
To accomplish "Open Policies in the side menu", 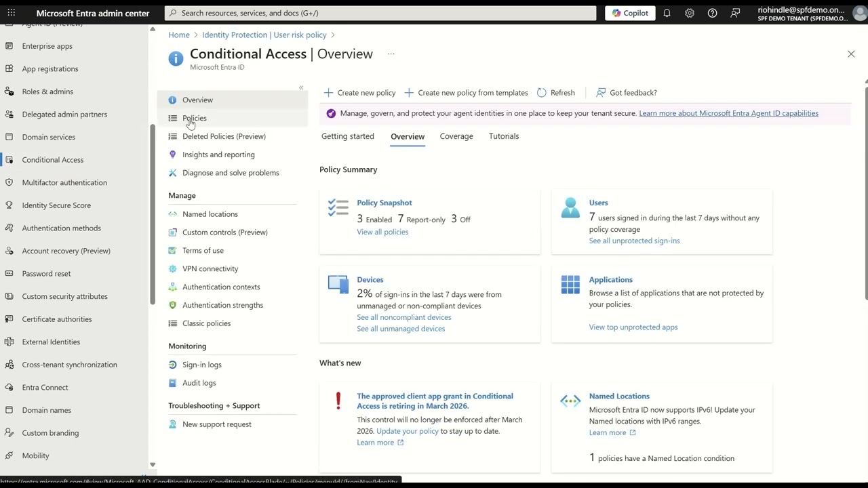I will point(195,118).
